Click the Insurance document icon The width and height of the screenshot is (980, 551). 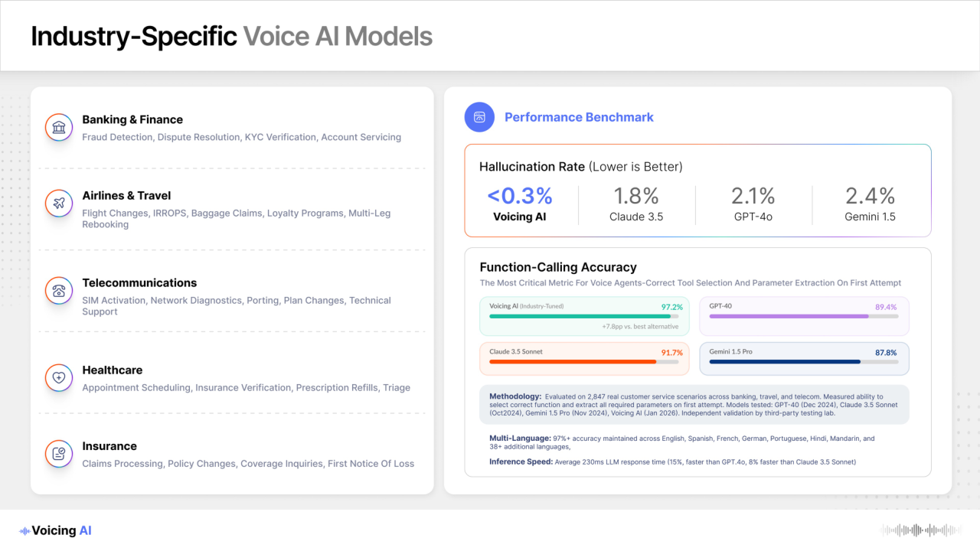(x=59, y=454)
